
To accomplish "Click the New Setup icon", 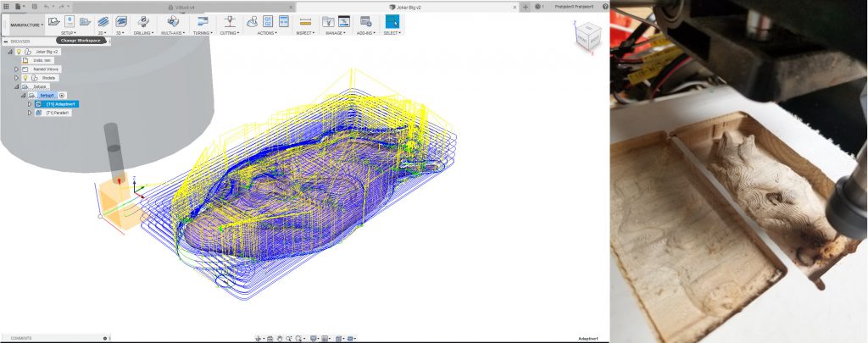I will [53, 21].
